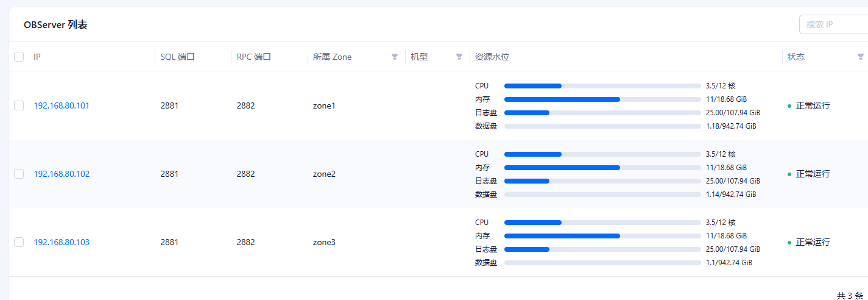Click the 所属 Zone column header label
868x300 pixels.
tap(332, 57)
